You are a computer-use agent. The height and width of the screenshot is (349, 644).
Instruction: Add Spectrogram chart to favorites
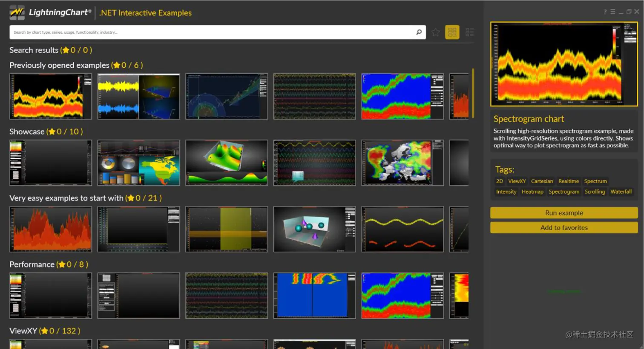click(564, 228)
